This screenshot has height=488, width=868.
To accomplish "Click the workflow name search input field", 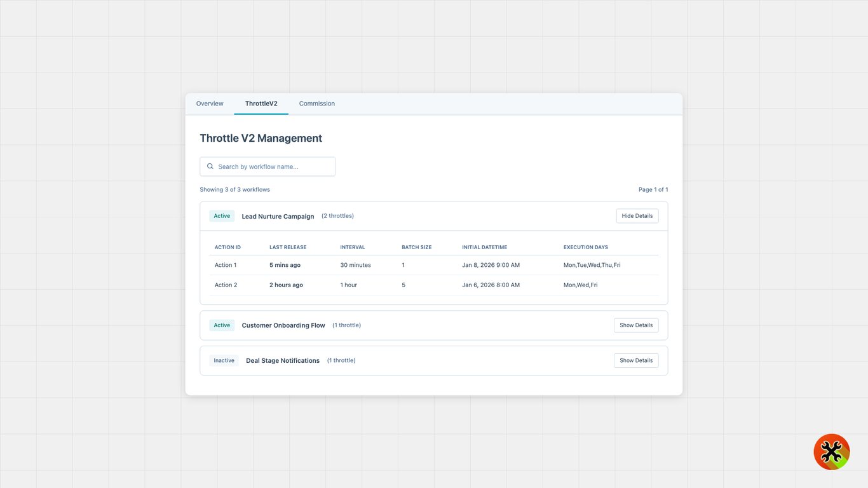I will (273, 166).
